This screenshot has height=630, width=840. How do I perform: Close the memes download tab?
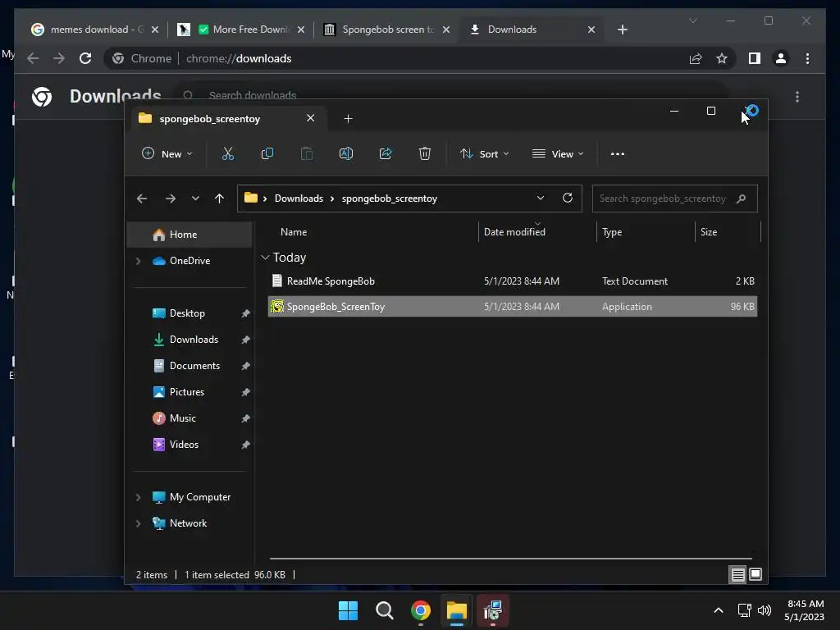[155, 30]
